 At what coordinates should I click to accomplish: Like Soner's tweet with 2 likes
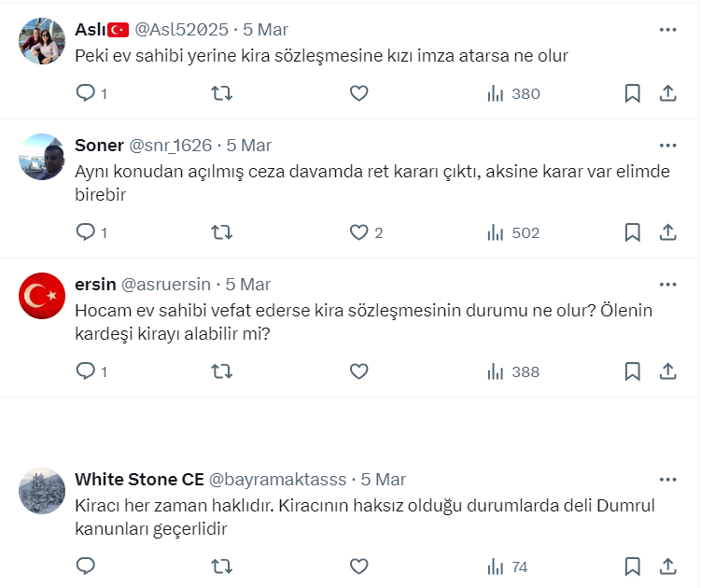point(358,232)
